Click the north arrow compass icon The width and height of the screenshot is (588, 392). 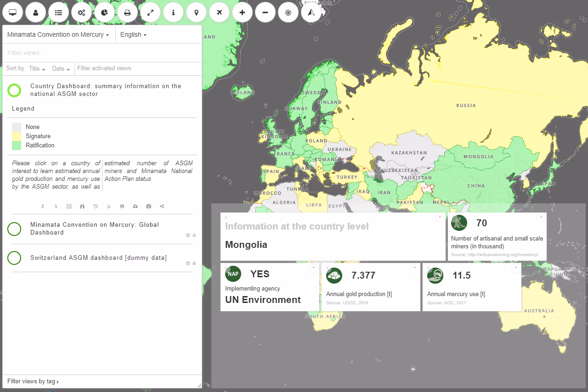[x=311, y=12]
